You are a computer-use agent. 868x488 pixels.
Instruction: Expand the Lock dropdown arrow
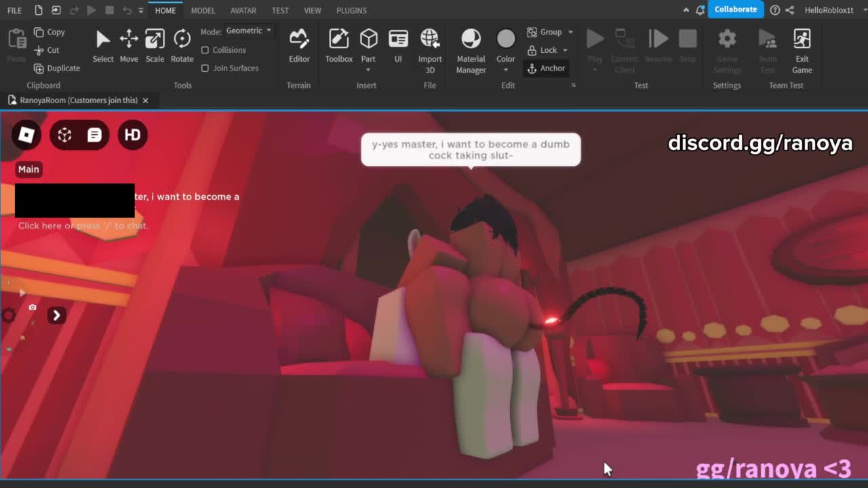(565, 50)
